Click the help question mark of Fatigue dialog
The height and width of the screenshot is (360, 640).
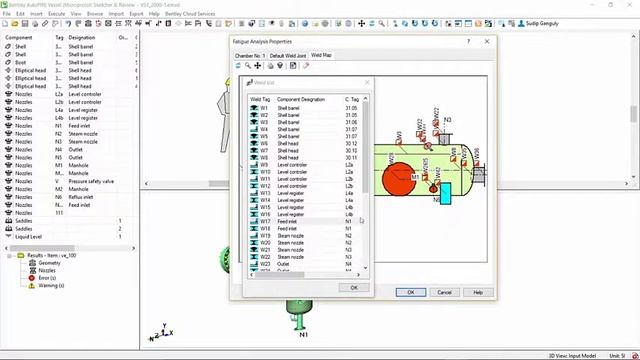coord(469,41)
